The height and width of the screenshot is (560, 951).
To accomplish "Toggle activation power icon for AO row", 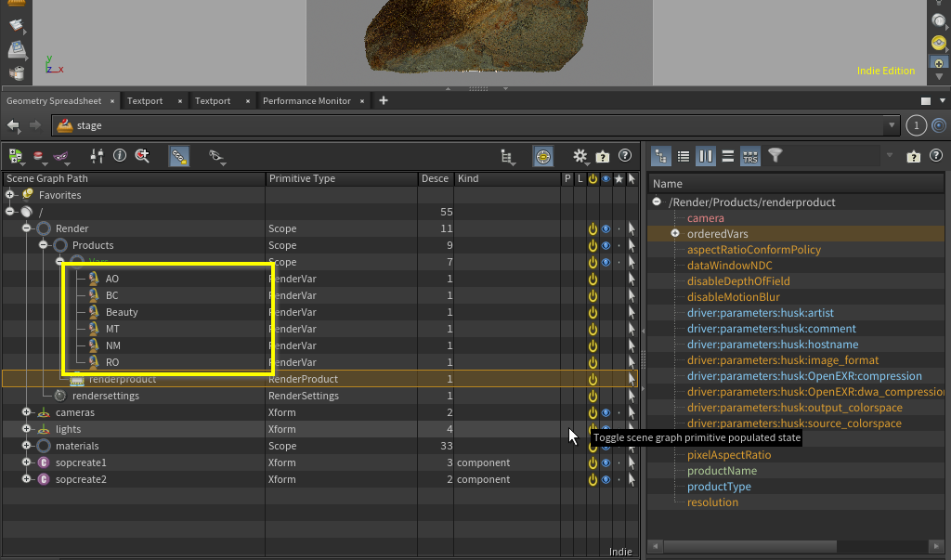I will pyautogui.click(x=593, y=280).
